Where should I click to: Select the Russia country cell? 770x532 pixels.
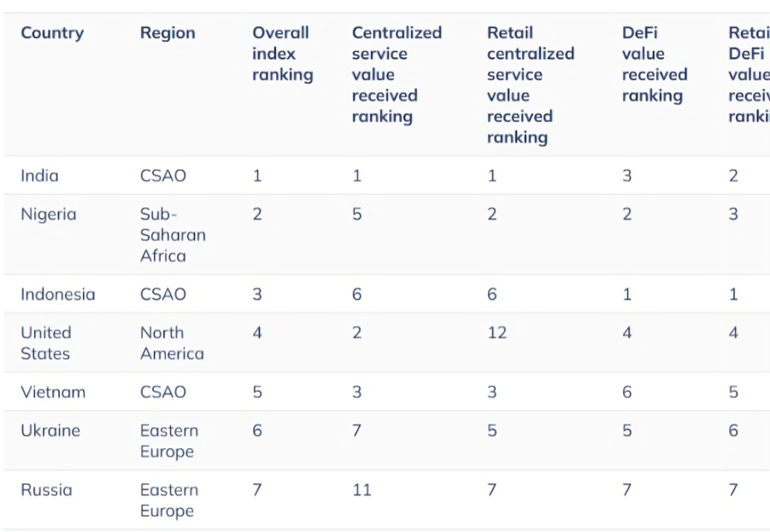tap(46, 490)
